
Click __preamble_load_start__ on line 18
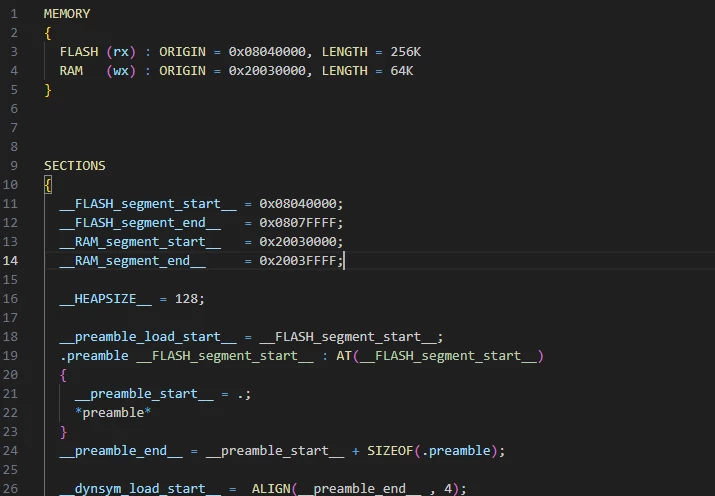point(148,336)
